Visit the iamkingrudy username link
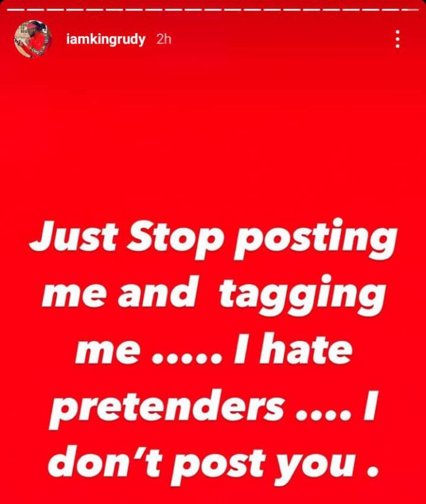Viewport: 426px width, 504px height. point(105,40)
